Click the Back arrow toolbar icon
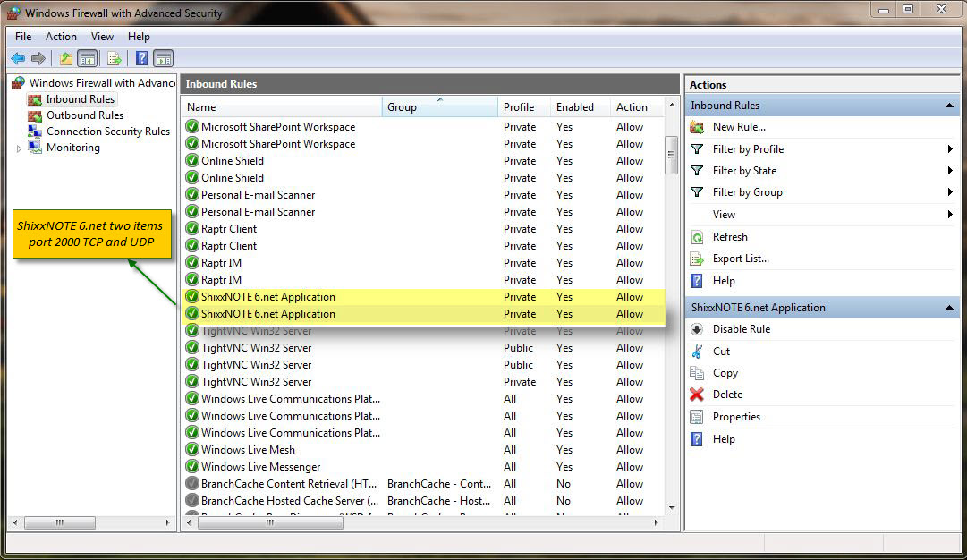 (18, 58)
